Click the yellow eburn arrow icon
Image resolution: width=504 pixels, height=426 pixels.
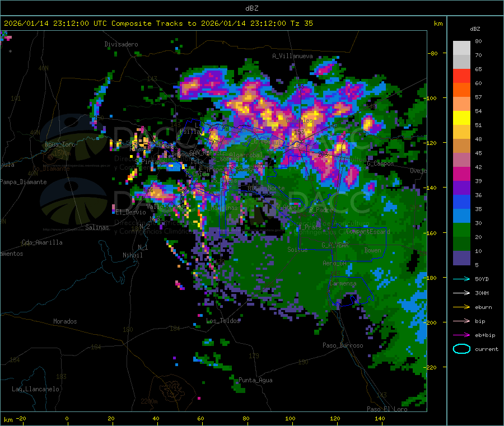461,307
